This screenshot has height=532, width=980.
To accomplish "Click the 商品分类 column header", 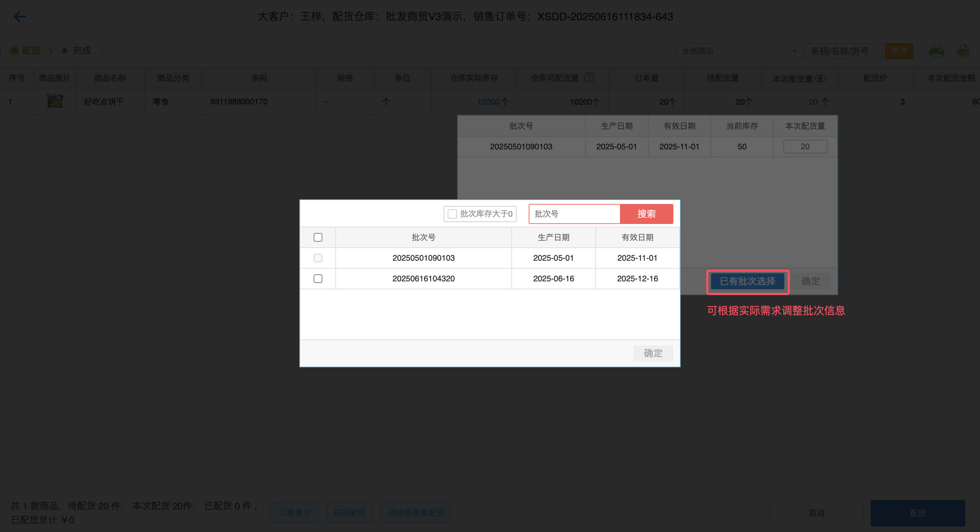I will pyautogui.click(x=173, y=78).
